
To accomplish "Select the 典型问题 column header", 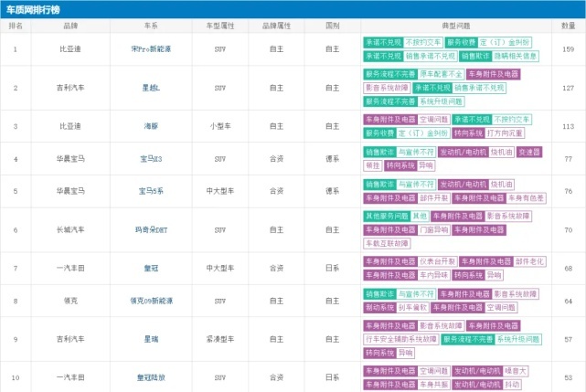I will click(x=456, y=26).
